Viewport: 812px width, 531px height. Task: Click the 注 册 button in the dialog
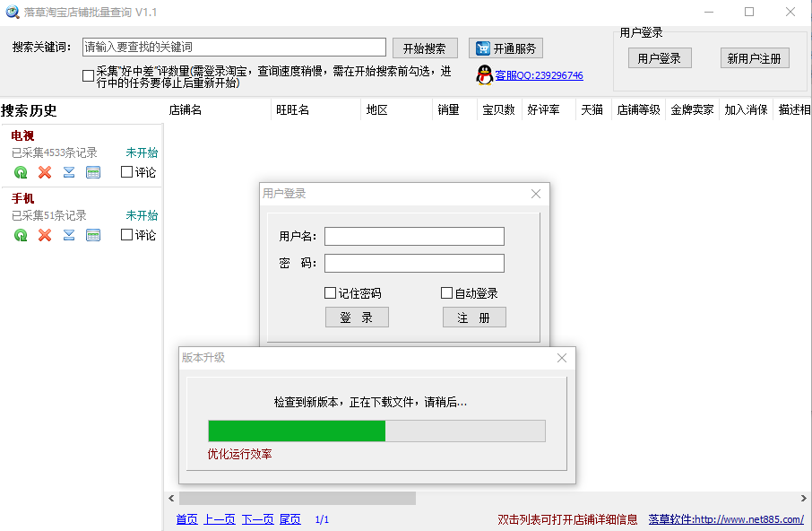(474, 317)
